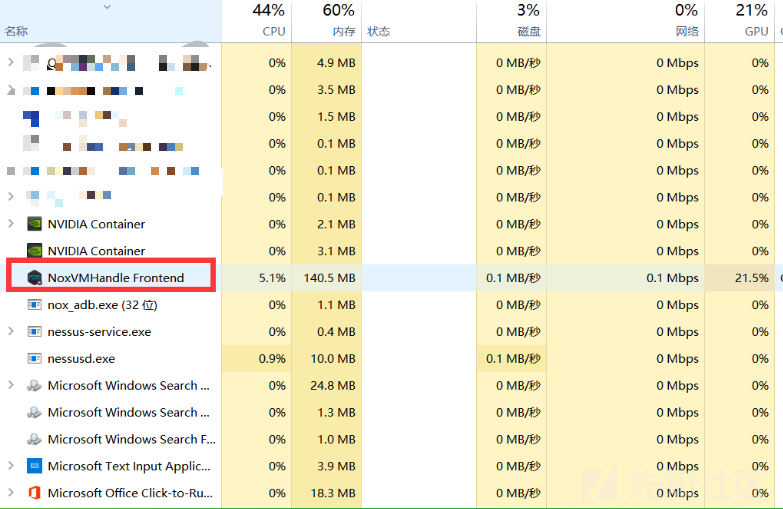783x509 pixels.
Task: Expand the Microsoft Office Click-to-Run group
Action: (11, 493)
